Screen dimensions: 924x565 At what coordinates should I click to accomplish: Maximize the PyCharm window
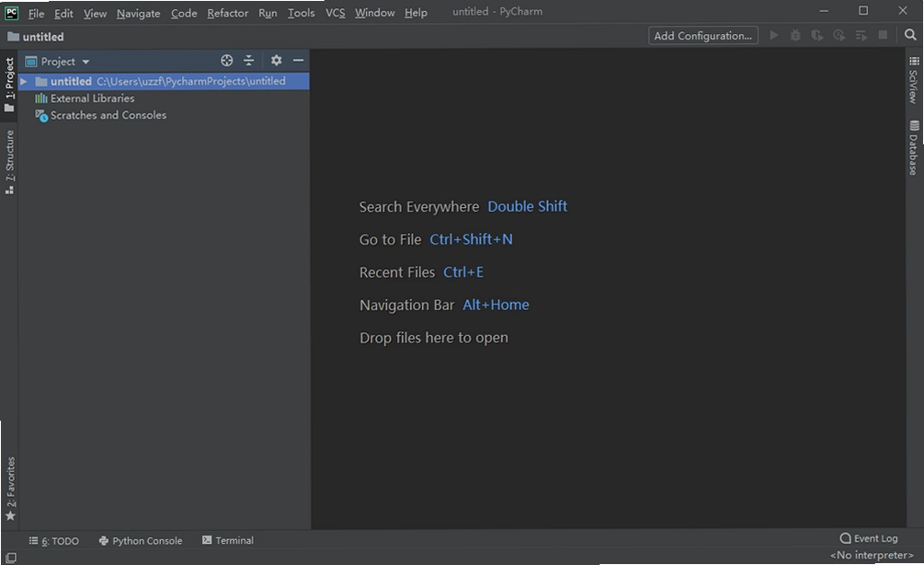[863, 11]
